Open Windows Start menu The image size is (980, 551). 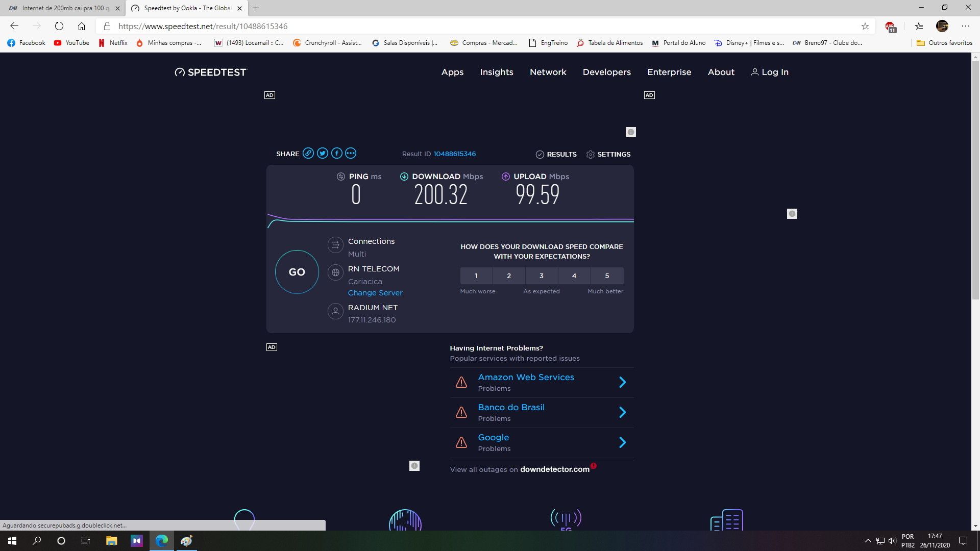point(12,541)
